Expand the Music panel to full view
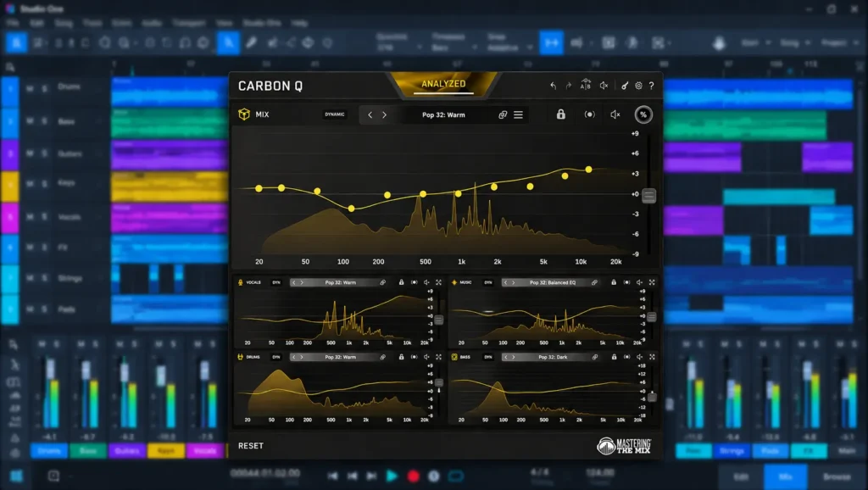The height and width of the screenshot is (490, 868). (652, 282)
